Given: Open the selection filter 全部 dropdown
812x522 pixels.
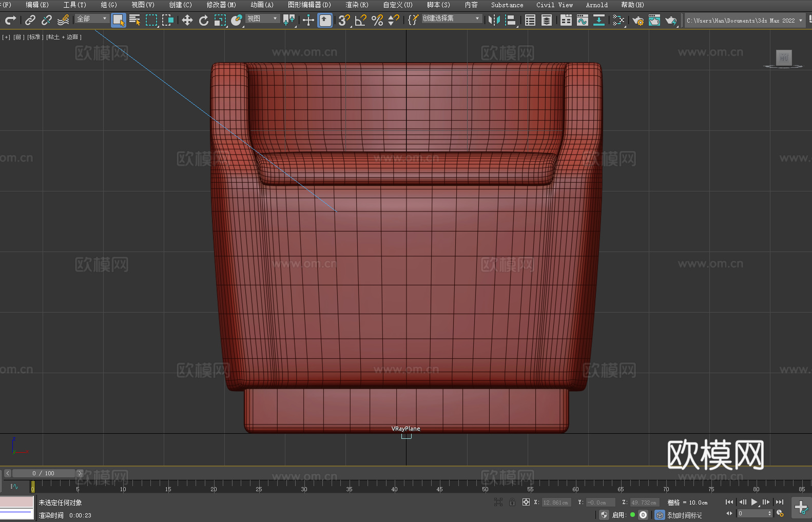Looking at the screenshot, I should [x=92, y=18].
